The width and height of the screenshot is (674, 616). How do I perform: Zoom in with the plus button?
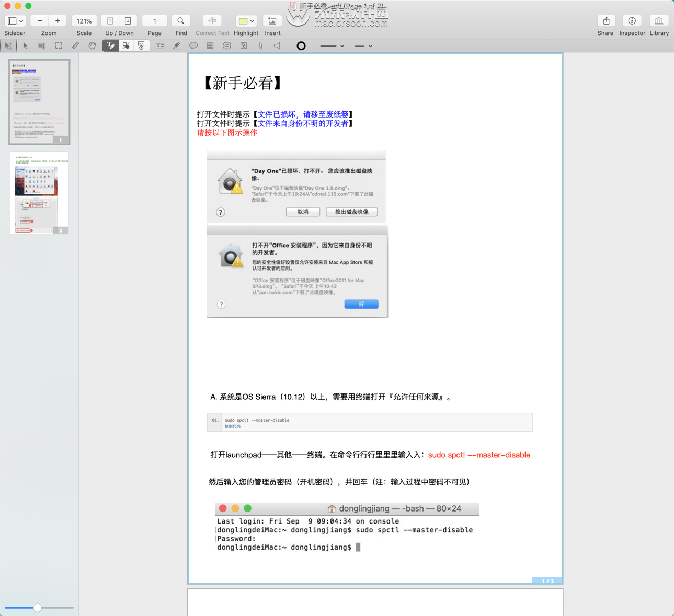(58, 21)
